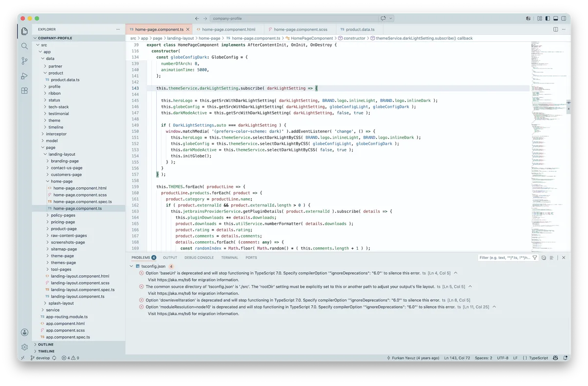Image resolution: width=588 pixels, height=386 pixels.
Task: Open the Extensions view
Action: [24, 91]
